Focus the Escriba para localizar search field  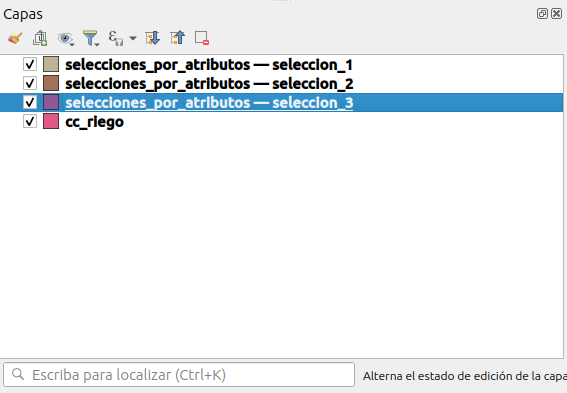[x=179, y=375]
